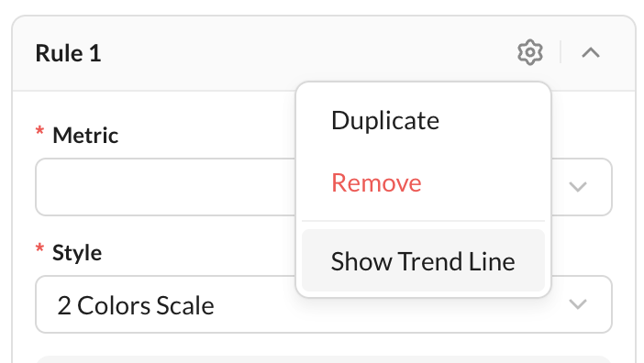Enable the Show Trend Line option

click(x=423, y=261)
